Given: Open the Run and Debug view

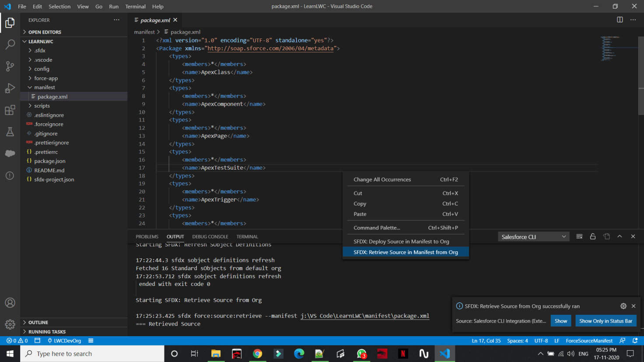Looking at the screenshot, I should click(10, 88).
